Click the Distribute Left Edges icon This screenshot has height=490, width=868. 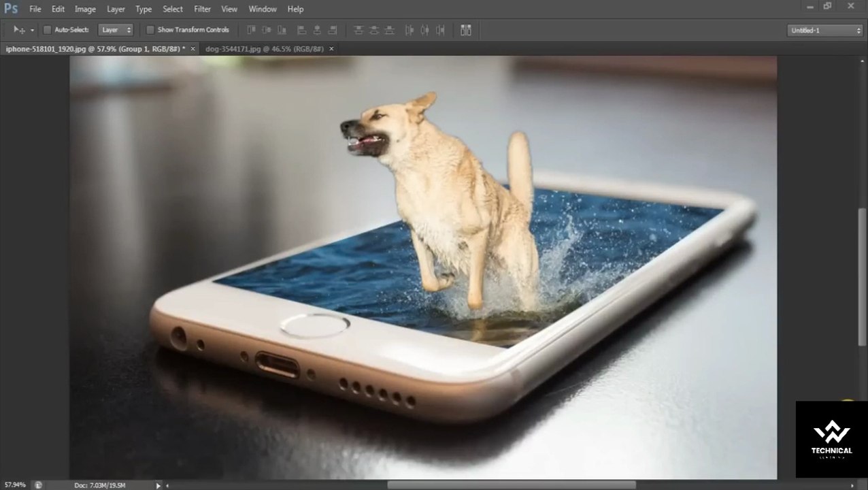click(410, 30)
